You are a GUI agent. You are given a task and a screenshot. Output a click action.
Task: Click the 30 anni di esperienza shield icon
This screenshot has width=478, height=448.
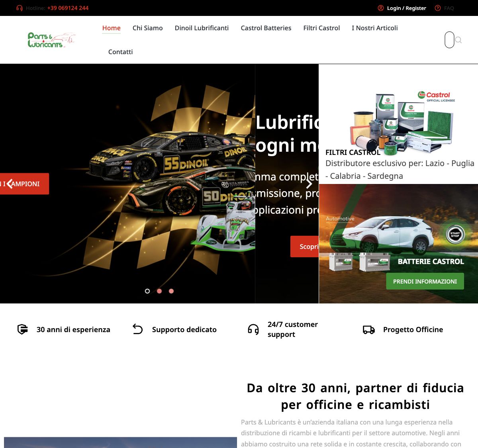pyautogui.click(x=23, y=329)
